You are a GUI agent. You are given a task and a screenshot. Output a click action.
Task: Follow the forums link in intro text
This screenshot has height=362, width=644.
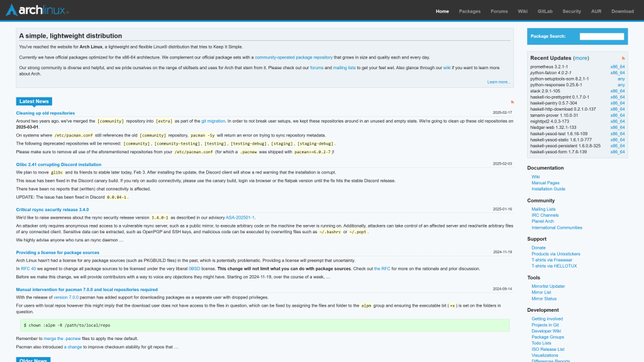[x=317, y=68]
